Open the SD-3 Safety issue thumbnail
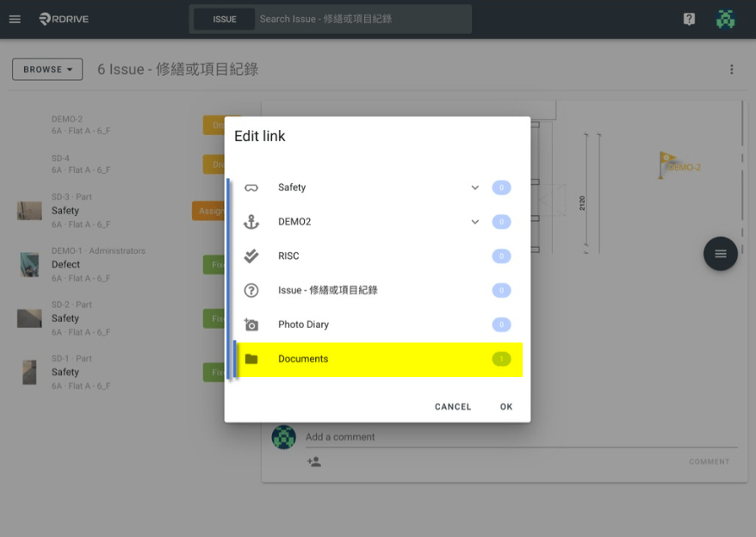Image resolution: width=756 pixels, height=537 pixels. (x=29, y=211)
